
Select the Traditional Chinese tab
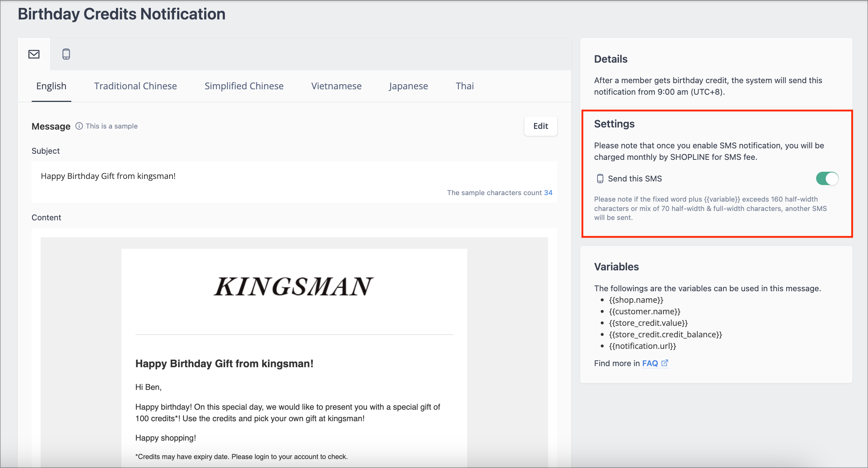[x=135, y=86]
